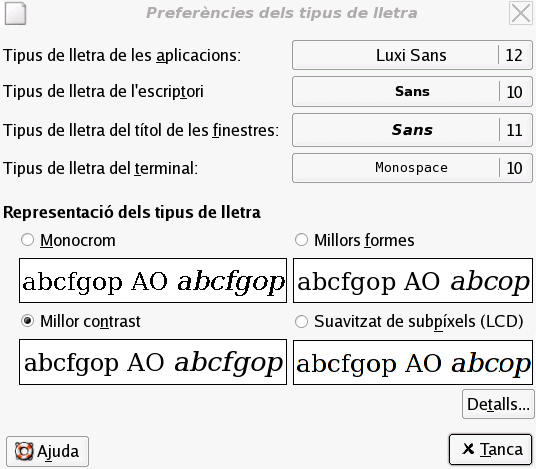Select the Monocrom rendering option

(27, 240)
